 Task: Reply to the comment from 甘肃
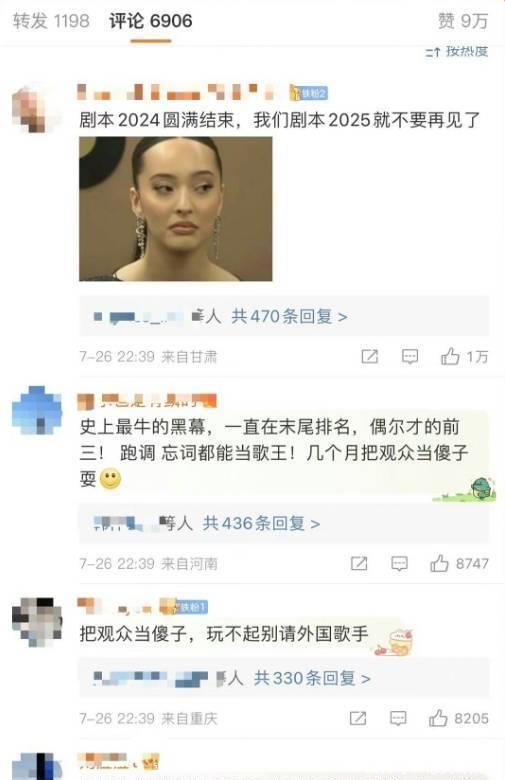pos(409,356)
